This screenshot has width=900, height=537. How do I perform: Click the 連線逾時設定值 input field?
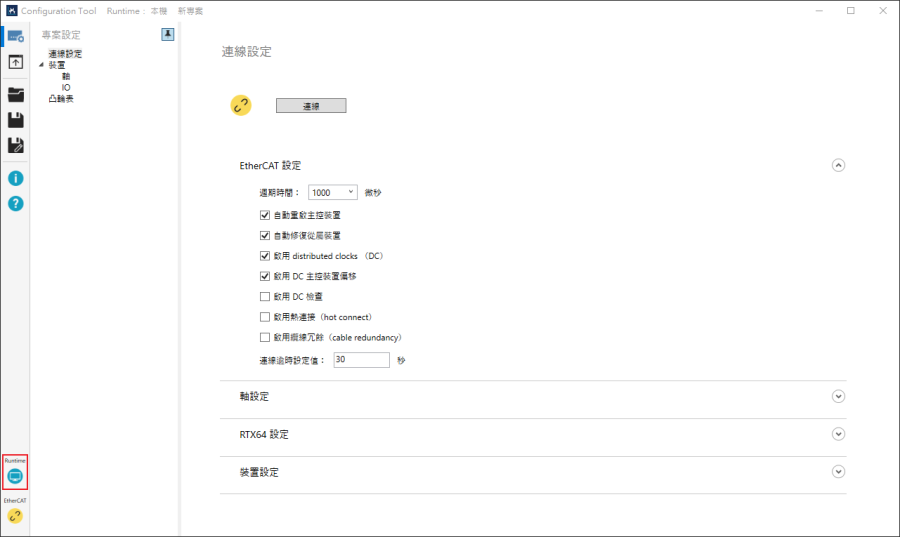(360, 360)
